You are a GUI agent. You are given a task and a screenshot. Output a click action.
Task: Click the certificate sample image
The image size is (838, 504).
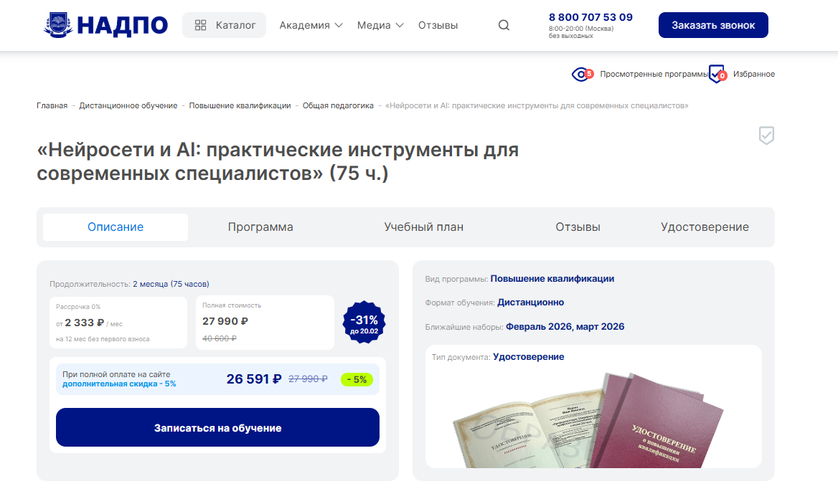(588, 419)
